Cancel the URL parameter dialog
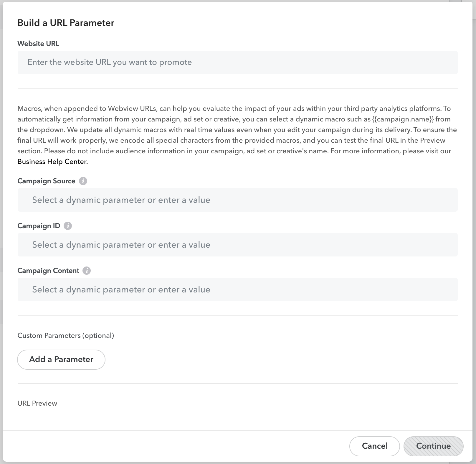This screenshot has width=476, height=464. 374,446
